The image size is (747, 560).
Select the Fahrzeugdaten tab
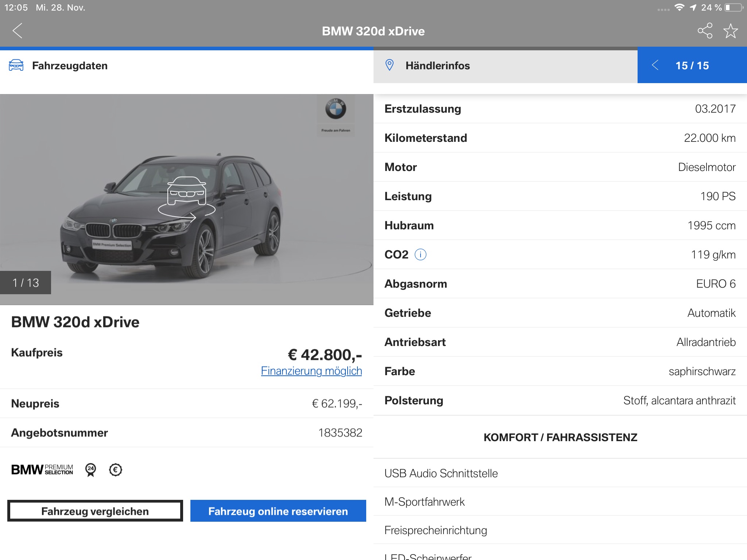(x=70, y=66)
